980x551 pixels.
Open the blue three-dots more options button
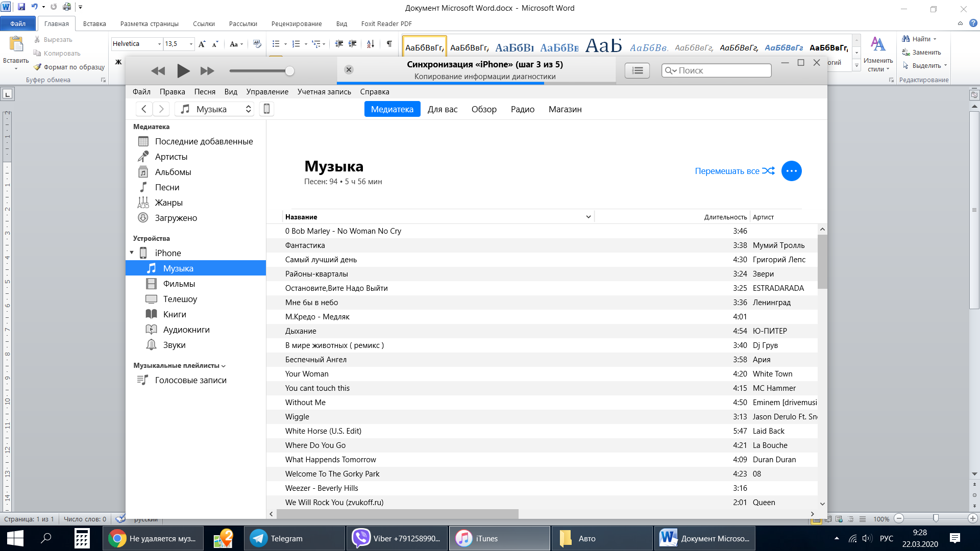pos(791,171)
